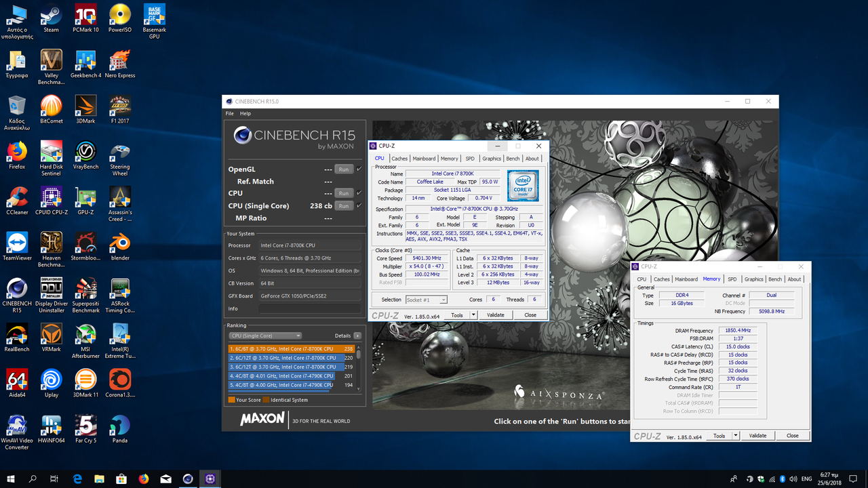Click the Info input field in Your System
Screen dimensions: 868x488
[x=309, y=308]
